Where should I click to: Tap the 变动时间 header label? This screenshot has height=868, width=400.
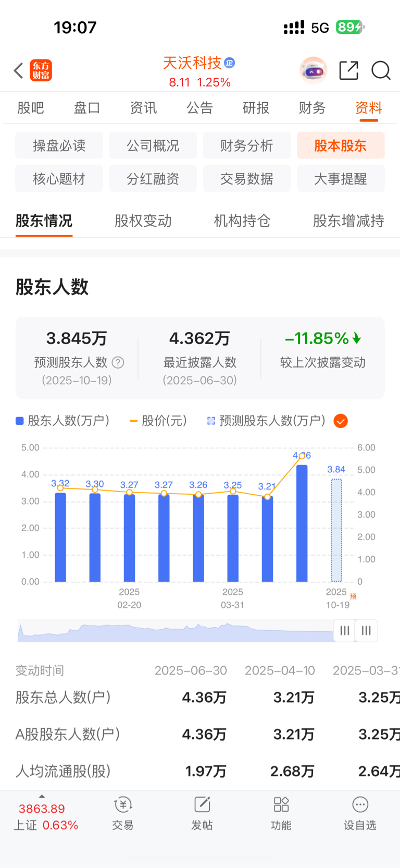pos(40,670)
